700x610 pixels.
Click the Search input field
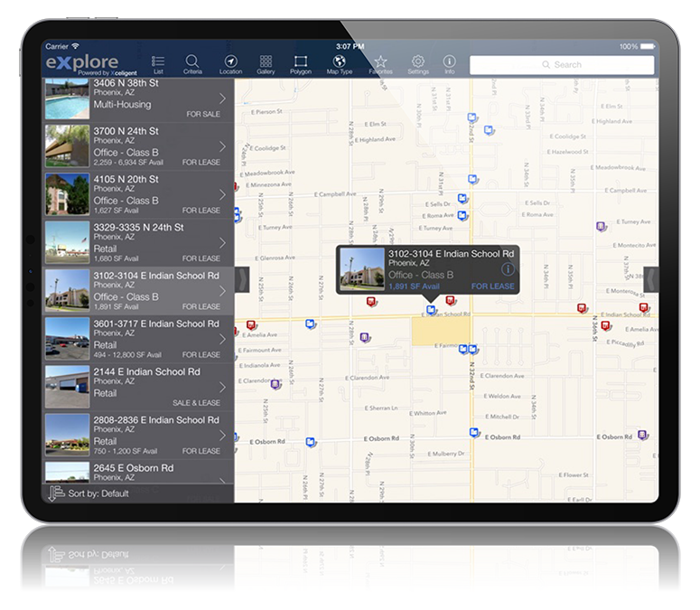pos(562,65)
